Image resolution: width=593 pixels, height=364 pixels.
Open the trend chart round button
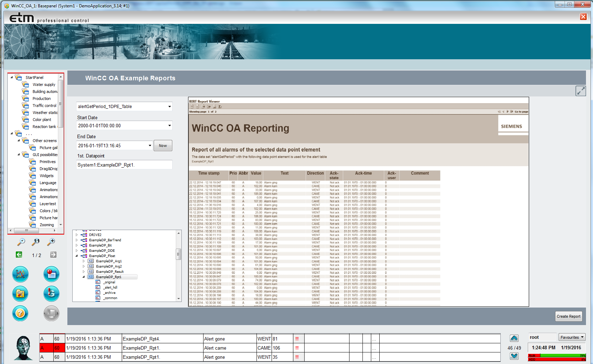tap(20, 274)
